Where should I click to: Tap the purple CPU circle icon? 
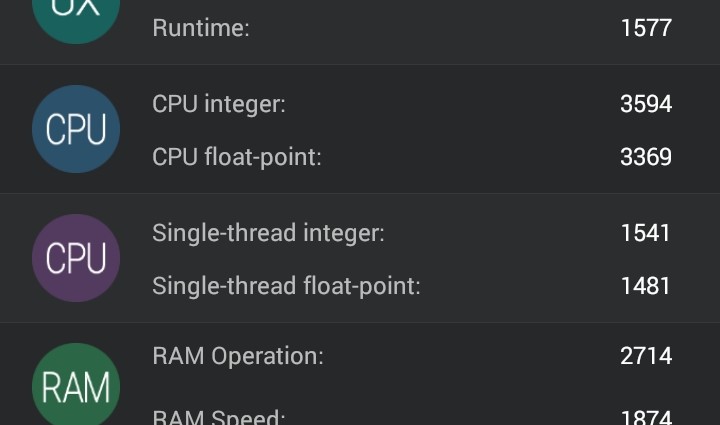[76, 258]
